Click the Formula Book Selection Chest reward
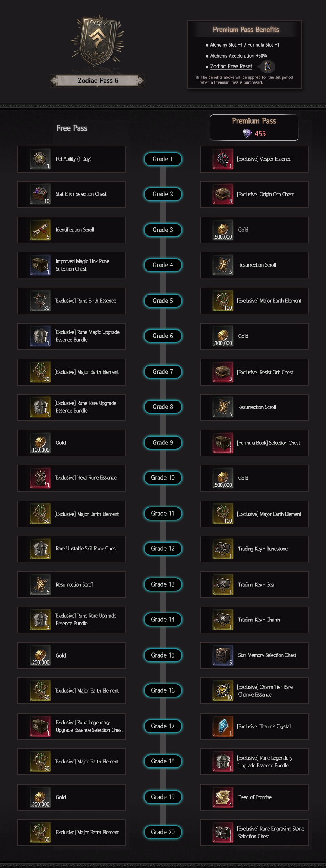This screenshot has height=868, width=326. 254,443
